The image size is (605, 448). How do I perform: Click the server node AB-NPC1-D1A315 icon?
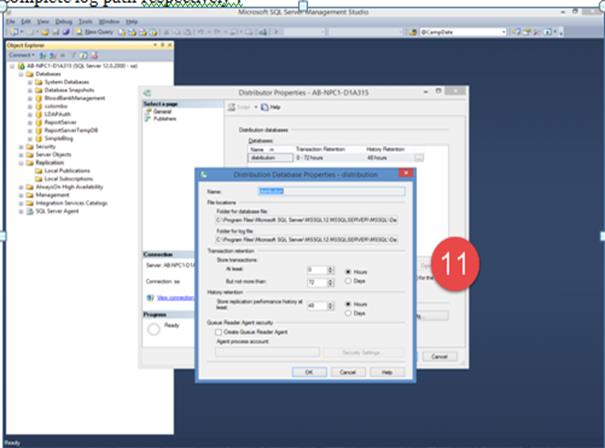tap(21, 66)
